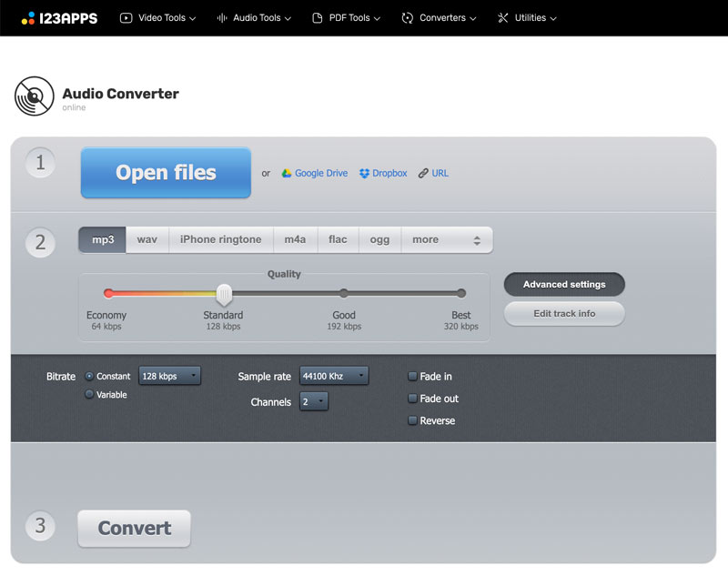
Task: Click the Good 192 kbps label
Action: [344, 320]
